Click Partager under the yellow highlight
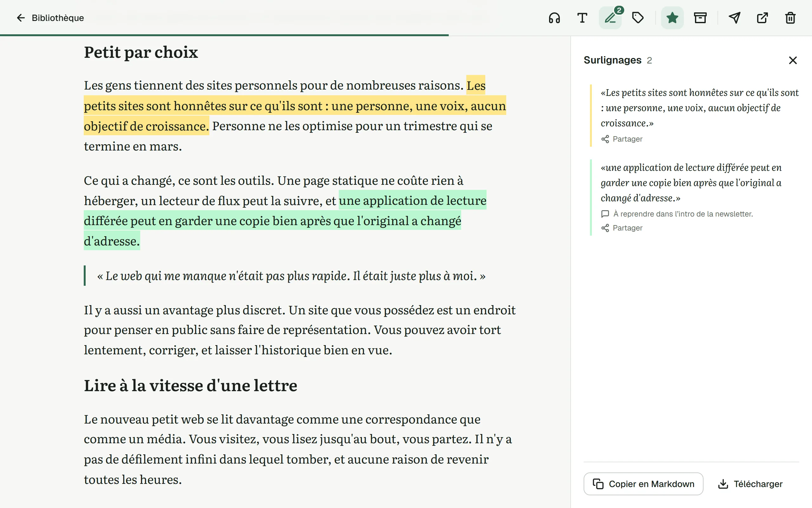The width and height of the screenshot is (812, 508). 622,139
